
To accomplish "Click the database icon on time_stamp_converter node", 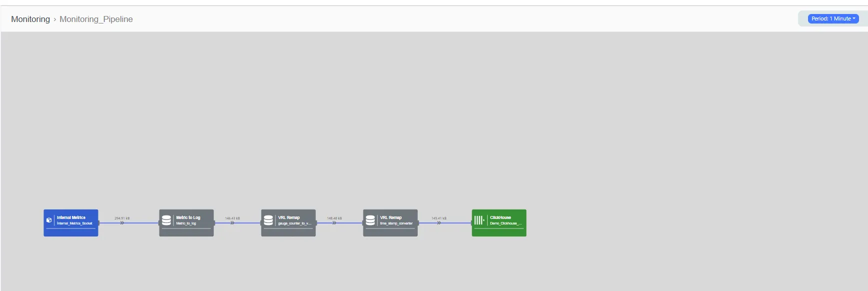I will (x=370, y=220).
